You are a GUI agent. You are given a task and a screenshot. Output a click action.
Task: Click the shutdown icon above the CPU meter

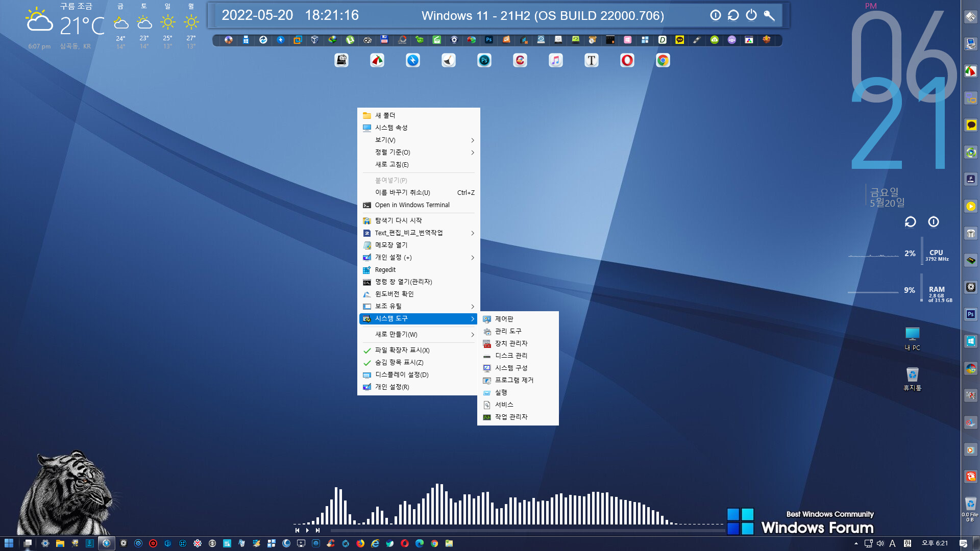click(x=934, y=222)
